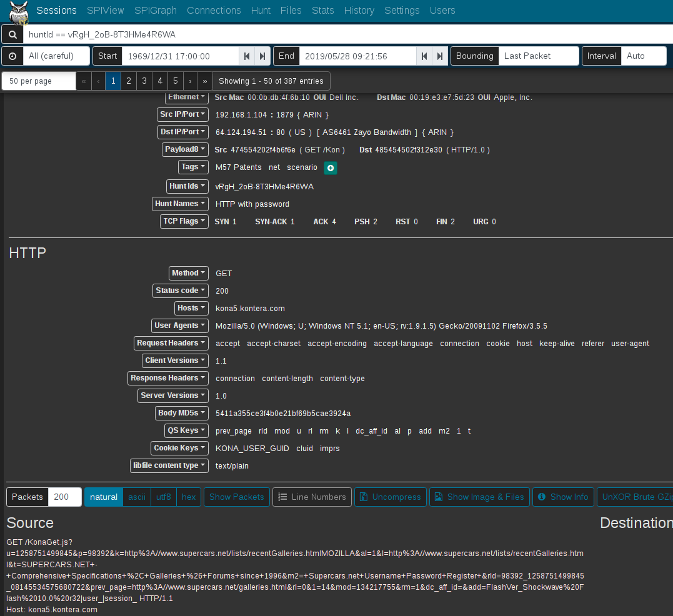Image resolution: width=673 pixels, height=616 pixels.
Task: Click the search magnifier icon
Action: (x=12, y=34)
